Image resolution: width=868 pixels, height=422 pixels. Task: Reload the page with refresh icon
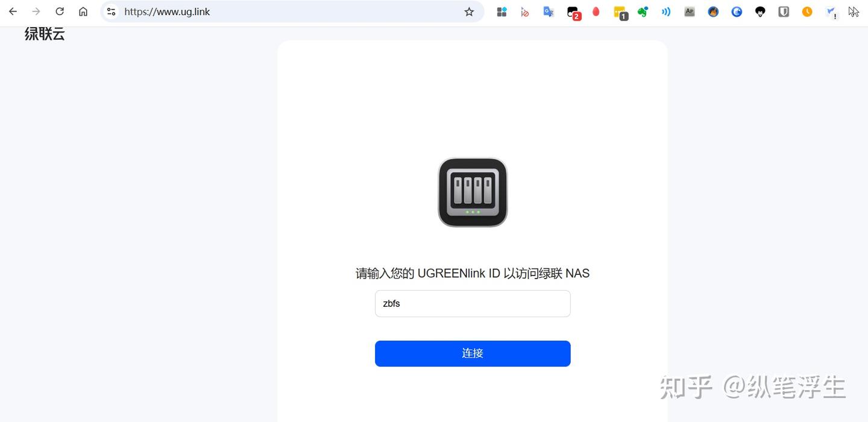click(x=60, y=11)
